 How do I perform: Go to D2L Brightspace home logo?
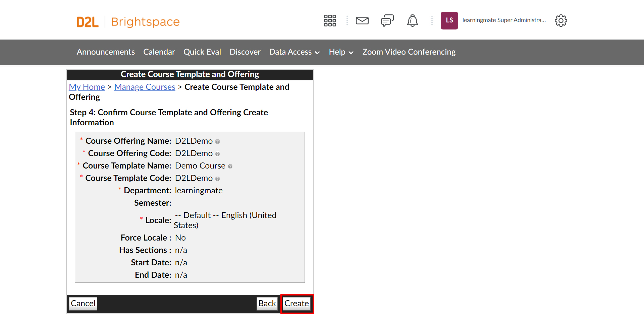point(128,22)
